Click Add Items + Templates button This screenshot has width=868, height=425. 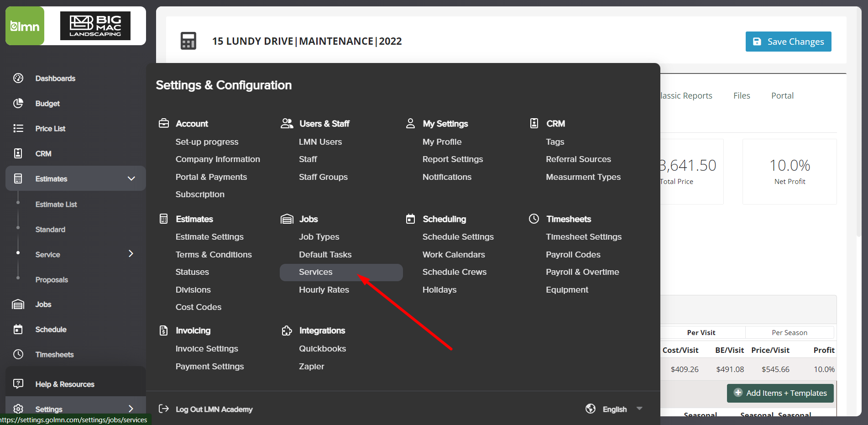pos(780,393)
